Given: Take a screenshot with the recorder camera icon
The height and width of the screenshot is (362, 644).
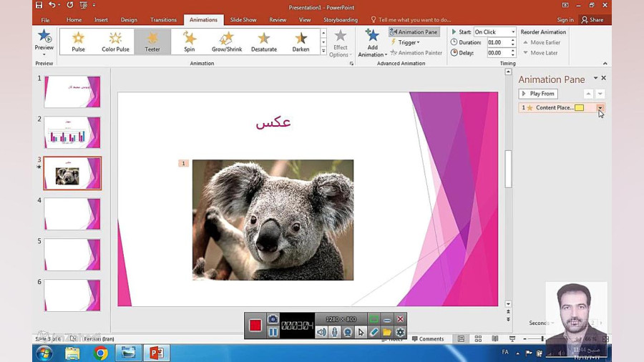Looking at the screenshot, I should pyautogui.click(x=273, y=319).
